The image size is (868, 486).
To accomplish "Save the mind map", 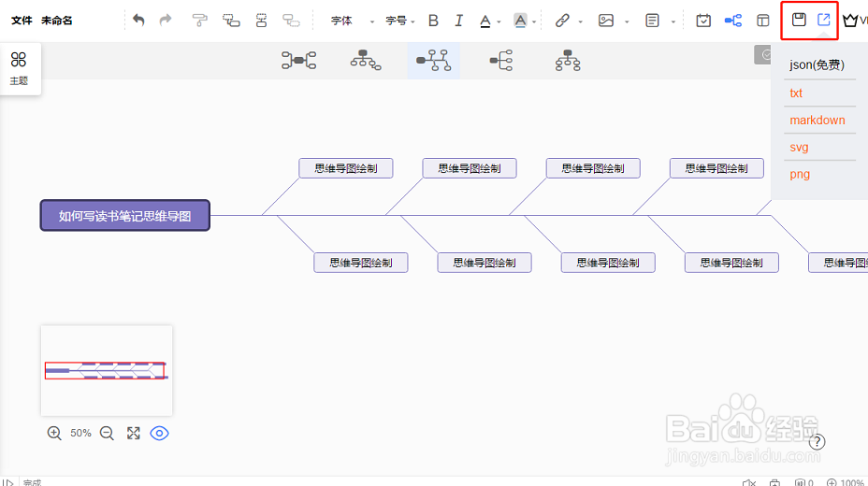I will coord(799,20).
